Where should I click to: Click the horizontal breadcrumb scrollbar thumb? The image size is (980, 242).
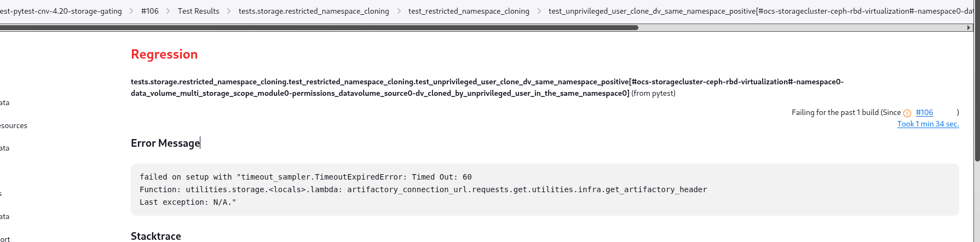coord(319,27)
